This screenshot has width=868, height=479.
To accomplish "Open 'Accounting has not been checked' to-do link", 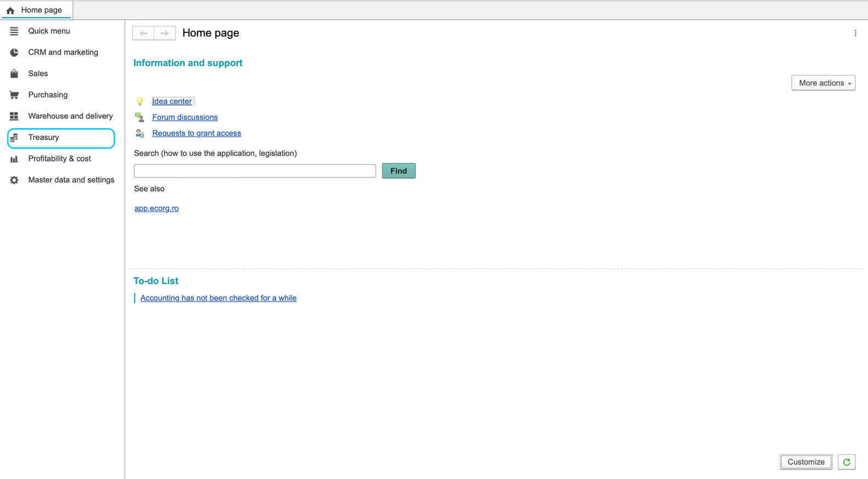I will 219,298.
